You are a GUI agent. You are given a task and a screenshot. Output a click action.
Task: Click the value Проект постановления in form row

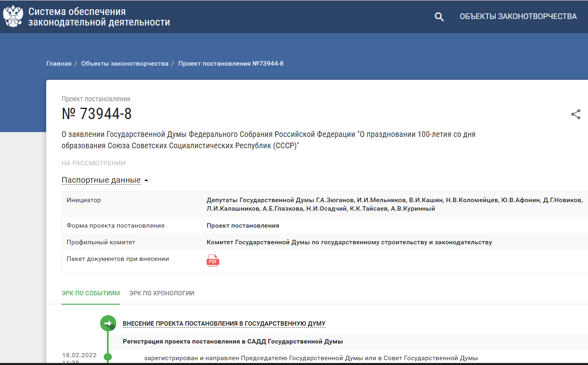click(x=243, y=226)
